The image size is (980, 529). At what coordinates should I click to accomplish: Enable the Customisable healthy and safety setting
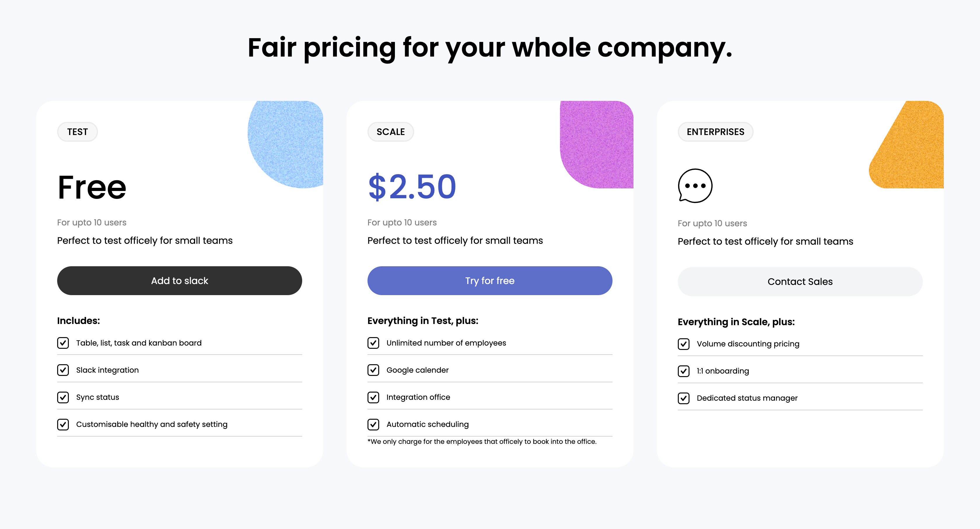click(63, 424)
